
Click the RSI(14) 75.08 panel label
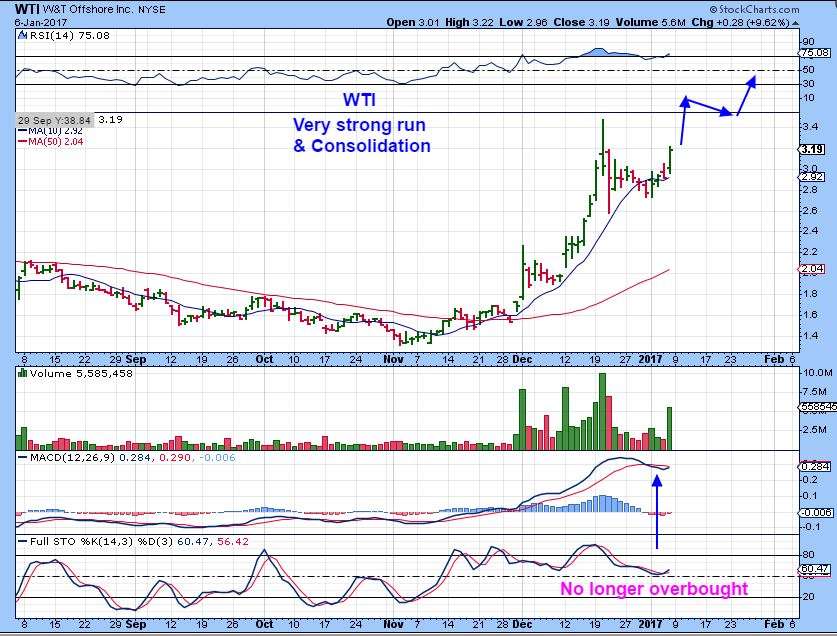pos(69,36)
